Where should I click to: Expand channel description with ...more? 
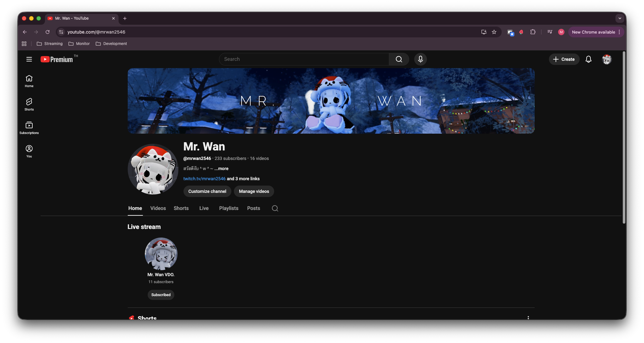pos(221,169)
